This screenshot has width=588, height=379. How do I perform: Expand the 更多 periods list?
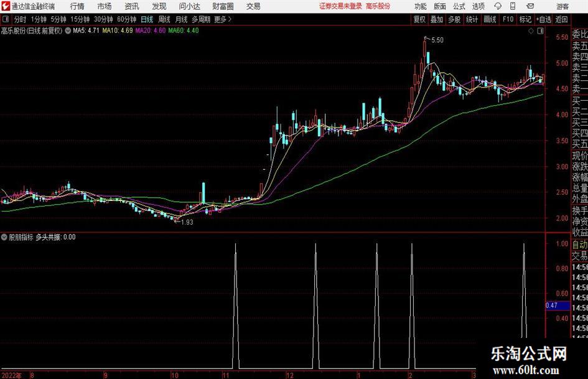(223, 19)
